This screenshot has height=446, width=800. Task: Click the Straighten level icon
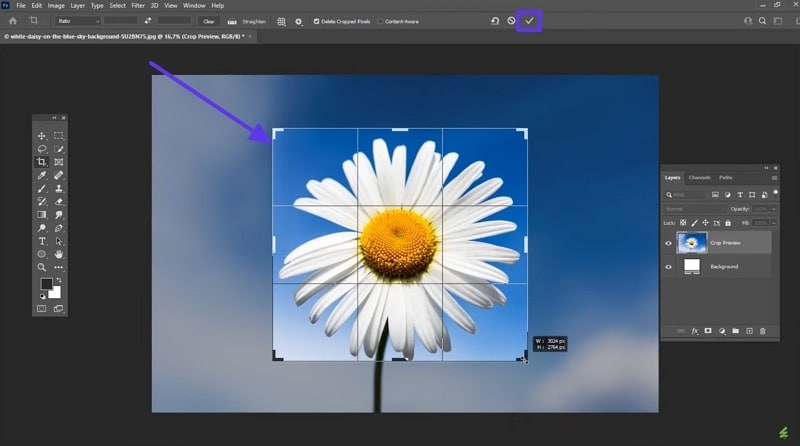(232, 21)
